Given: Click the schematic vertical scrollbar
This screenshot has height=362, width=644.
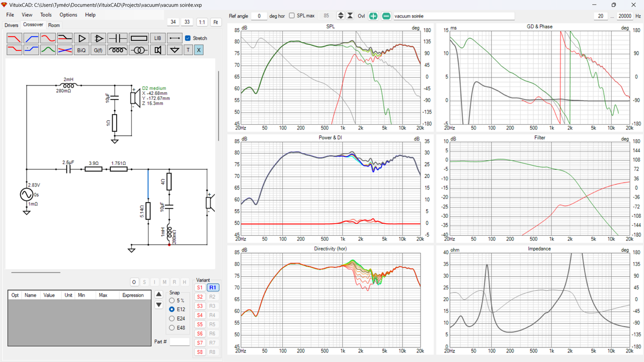Looking at the screenshot, I should pyautogui.click(x=218, y=106).
